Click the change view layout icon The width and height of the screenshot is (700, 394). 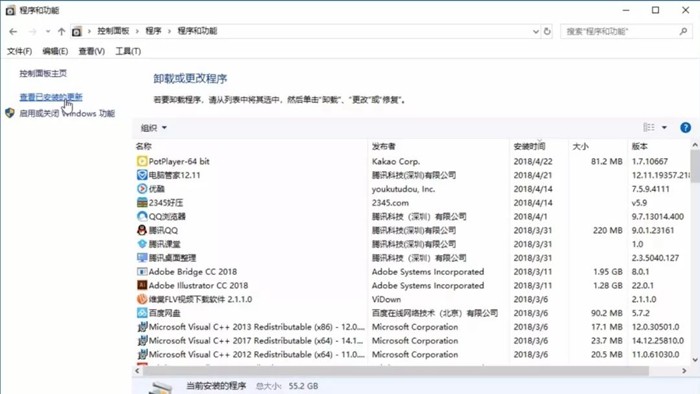[649, 128]
